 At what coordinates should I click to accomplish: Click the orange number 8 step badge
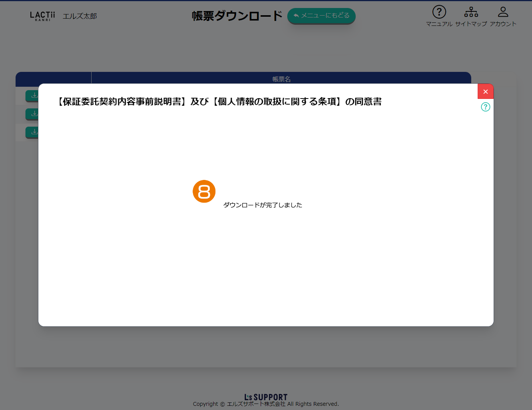click(x=204, y=191)
